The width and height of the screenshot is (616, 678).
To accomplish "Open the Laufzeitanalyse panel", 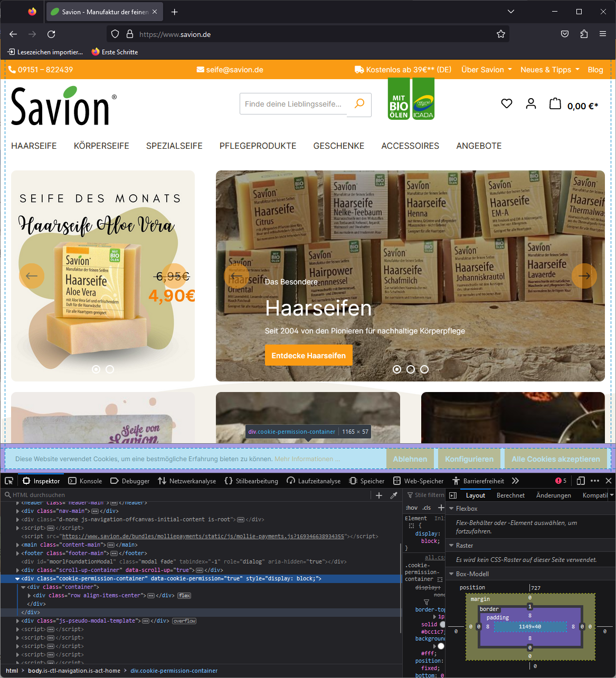I will tap(314, 481).
